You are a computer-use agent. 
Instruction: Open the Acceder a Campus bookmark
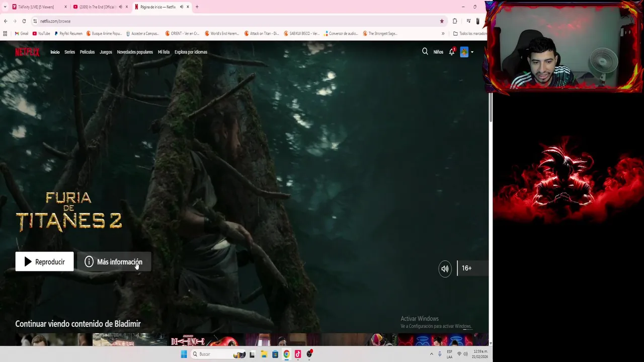[142, 34]
